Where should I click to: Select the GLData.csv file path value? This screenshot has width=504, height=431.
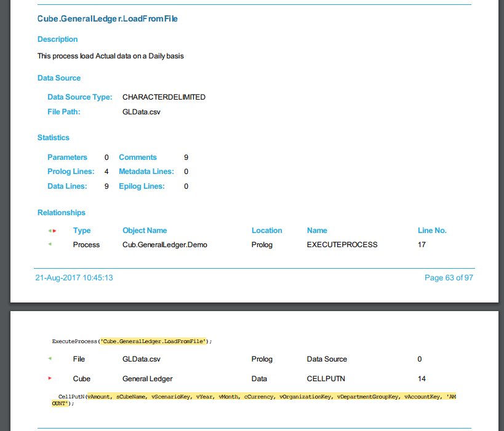tap(142, 112)
